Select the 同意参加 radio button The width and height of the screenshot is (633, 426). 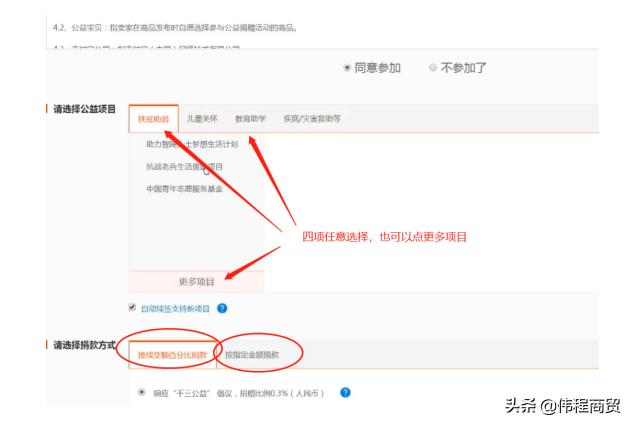tap(347, 68)
